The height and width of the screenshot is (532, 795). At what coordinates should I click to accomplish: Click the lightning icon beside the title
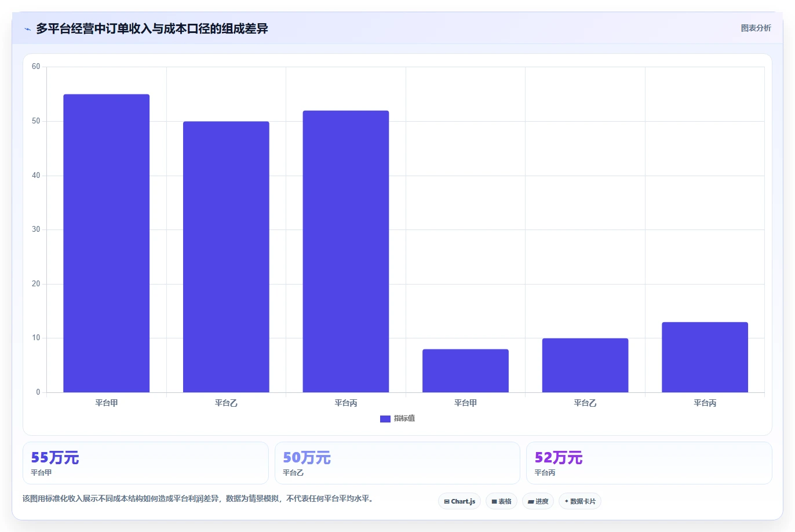pos(27,29)
